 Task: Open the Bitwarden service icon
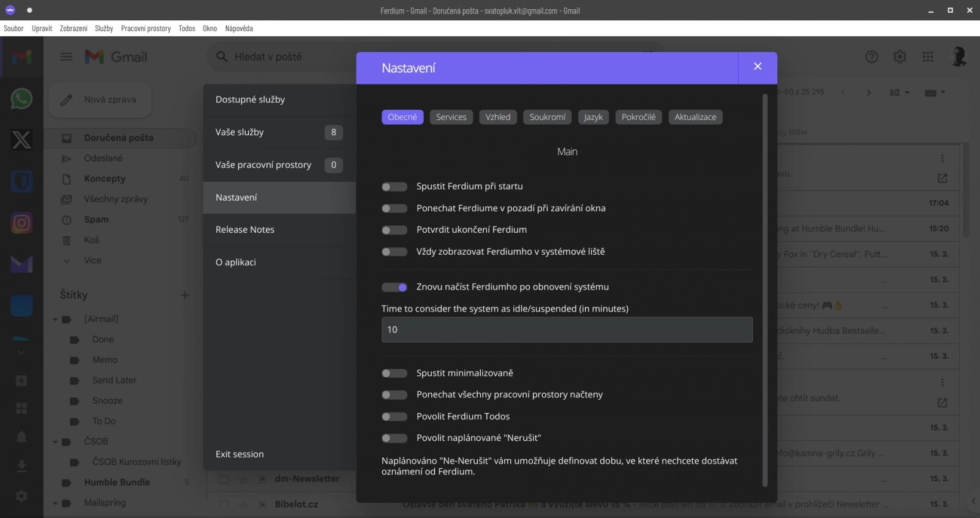(21, 181)
